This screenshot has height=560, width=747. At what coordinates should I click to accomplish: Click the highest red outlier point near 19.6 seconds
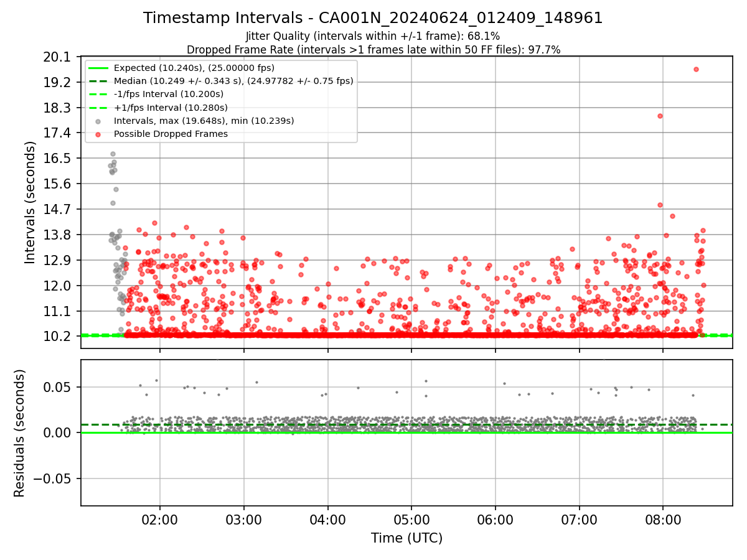(x=696, y=69)
